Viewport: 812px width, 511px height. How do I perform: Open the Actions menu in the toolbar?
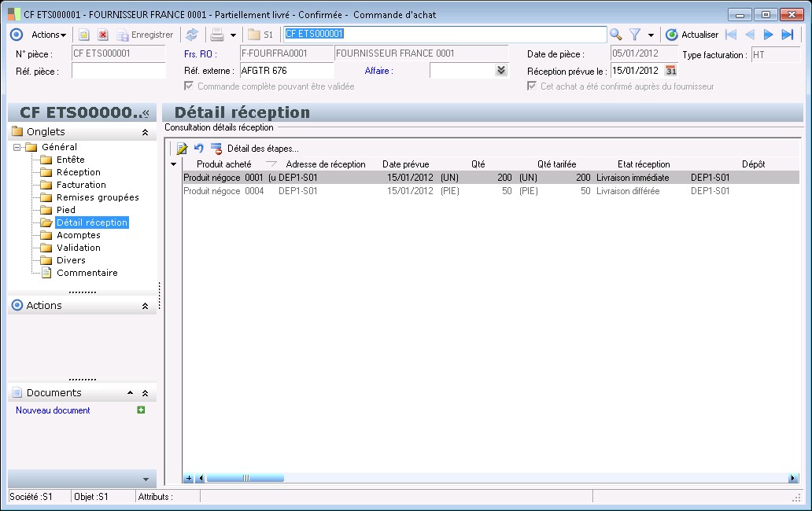[49, 35]
